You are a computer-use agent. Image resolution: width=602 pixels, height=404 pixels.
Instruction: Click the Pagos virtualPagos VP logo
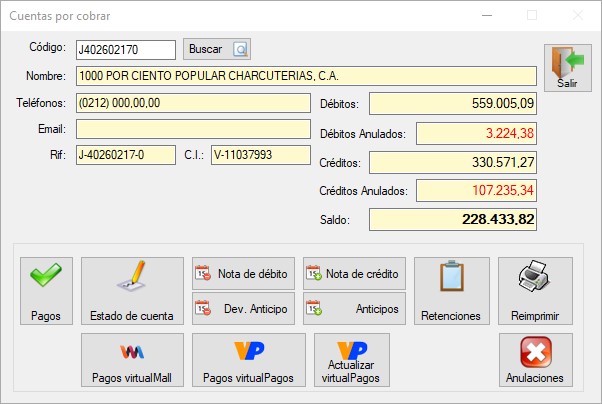[x=249, y=351]
